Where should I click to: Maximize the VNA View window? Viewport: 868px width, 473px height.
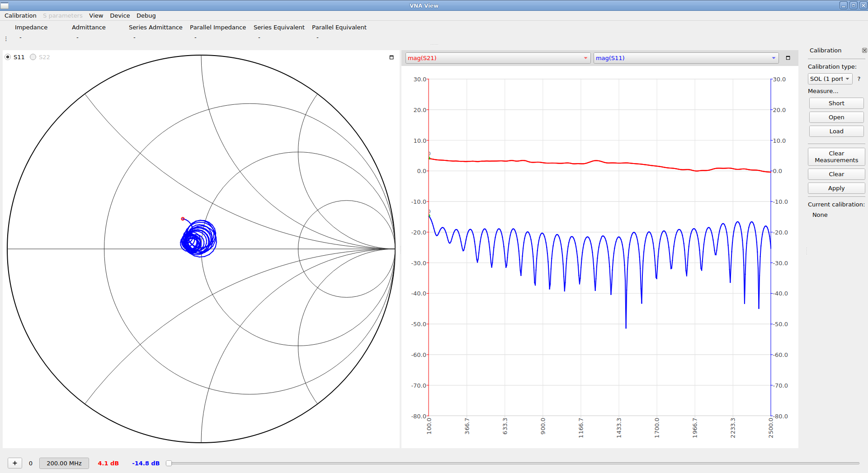853,5
